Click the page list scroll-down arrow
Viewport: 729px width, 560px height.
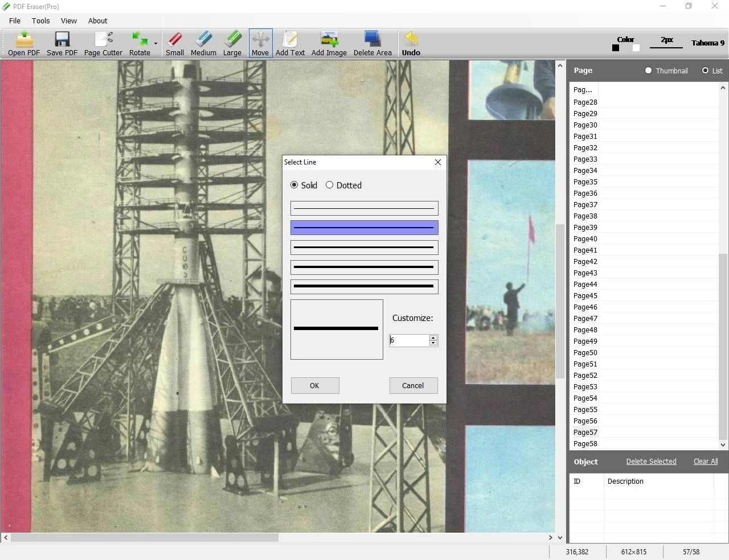click(723, 445)
